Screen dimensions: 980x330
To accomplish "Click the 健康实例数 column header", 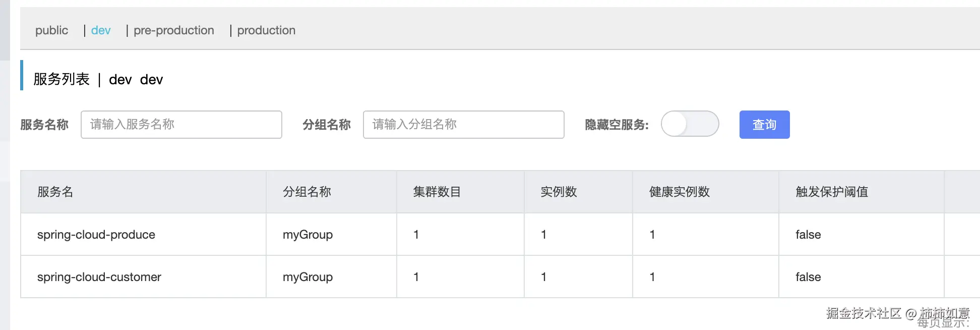I will pos(680,192).
